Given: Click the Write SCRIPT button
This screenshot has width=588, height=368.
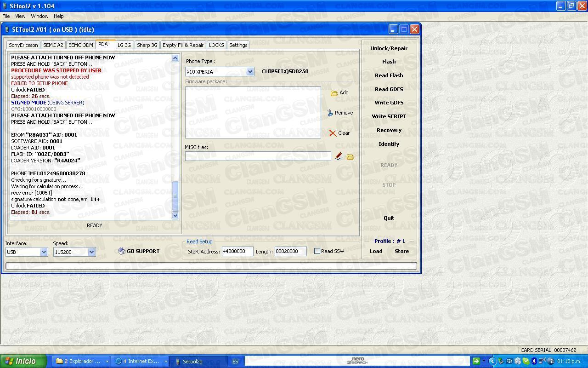Looking at the screenshot, I should click(x=389, y=116).
